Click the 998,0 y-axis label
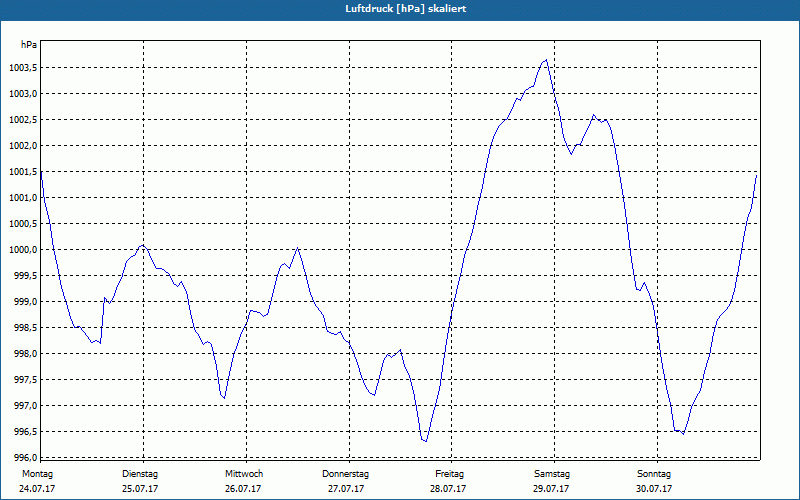Image resolution: width=800 pixels, height=500 pixels. click(26, 354)
